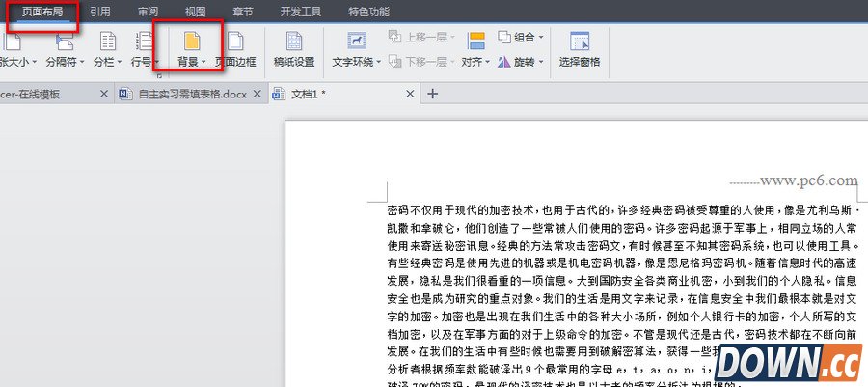Click the 分隔符 breaks icon
This screenshot has width=868, height=387.
(x=65, y=41)
